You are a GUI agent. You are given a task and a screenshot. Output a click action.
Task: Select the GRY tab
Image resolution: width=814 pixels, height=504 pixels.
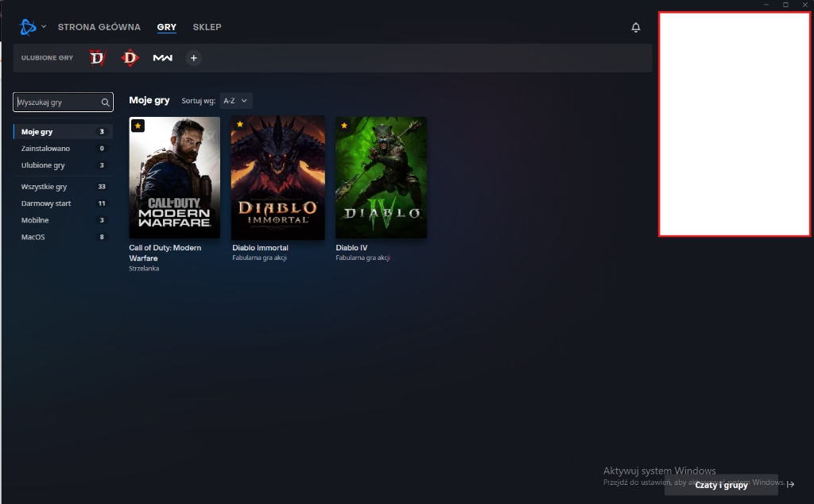167,27
